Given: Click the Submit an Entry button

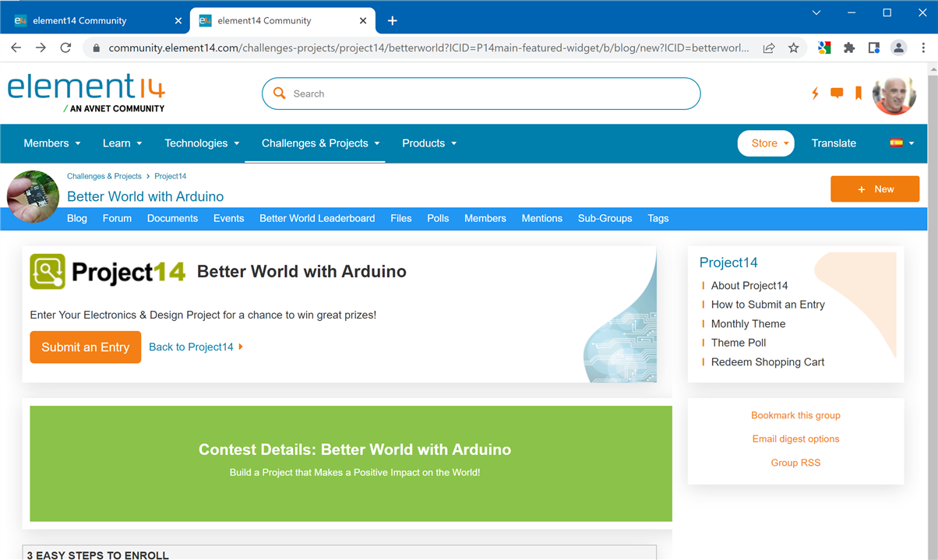Looking at the screenshot, I should tap(86, 347).
